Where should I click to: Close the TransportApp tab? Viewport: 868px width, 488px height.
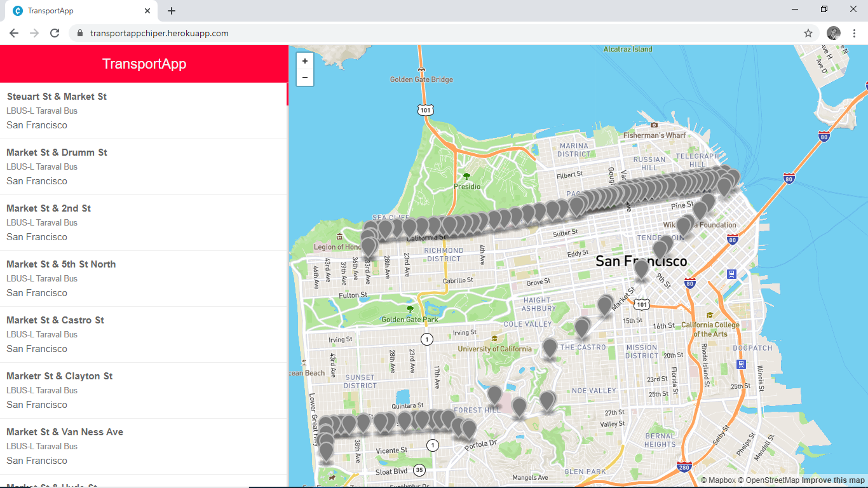tap(147, 11)
